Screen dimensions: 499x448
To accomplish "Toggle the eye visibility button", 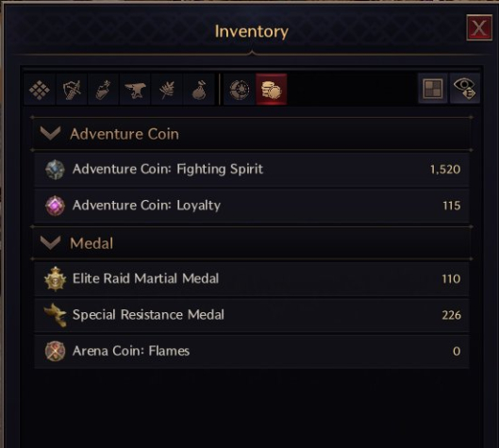I will [x=465, y=88].
